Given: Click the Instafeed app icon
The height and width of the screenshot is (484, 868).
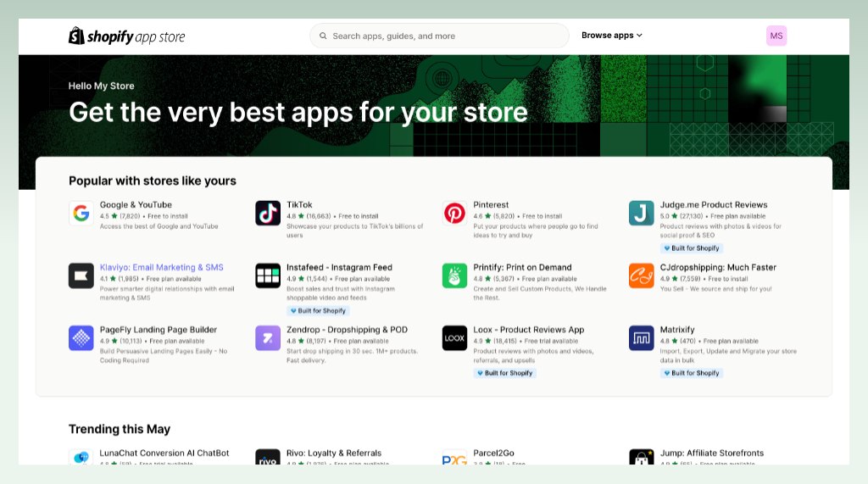Looking at the screenshot, I should (x=268, y=275).
